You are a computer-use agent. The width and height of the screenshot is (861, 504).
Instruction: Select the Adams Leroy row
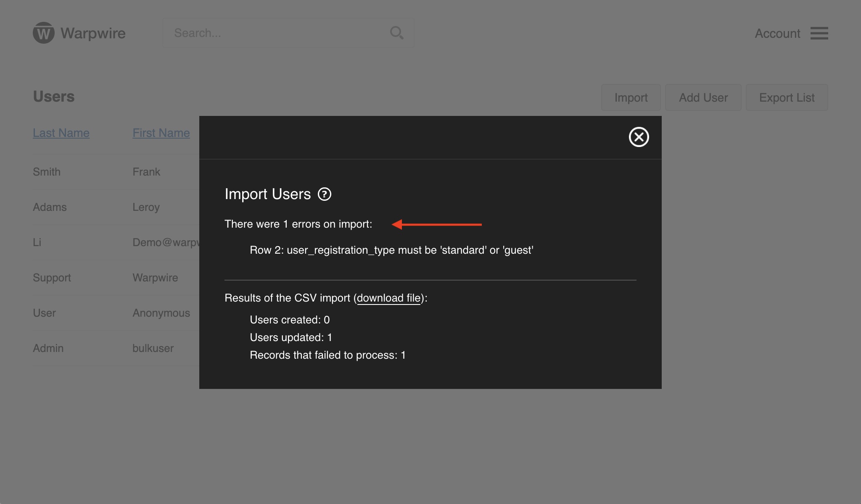pos(50,207)
